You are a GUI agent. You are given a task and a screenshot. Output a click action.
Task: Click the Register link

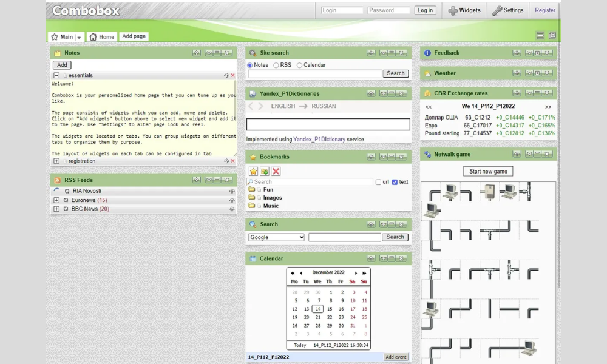tap(544, 10)
